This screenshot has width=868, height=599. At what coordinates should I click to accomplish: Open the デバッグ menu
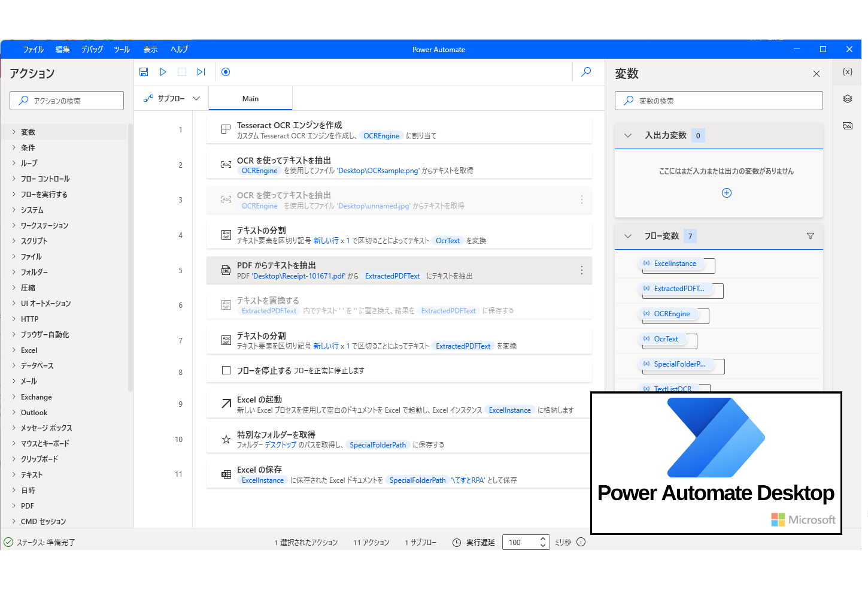[92, 50]
